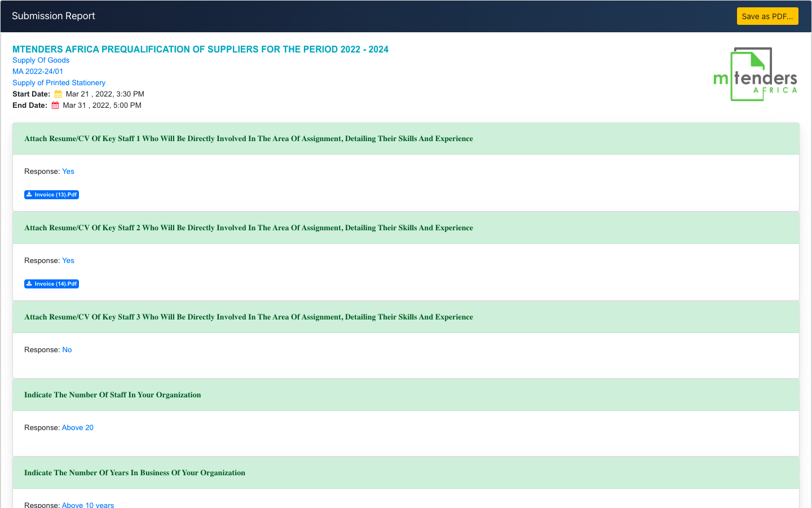Screen dimensions: 812x508
Task: Download the Invoice (14).Pdf attachment
Action: click(51, 284)
